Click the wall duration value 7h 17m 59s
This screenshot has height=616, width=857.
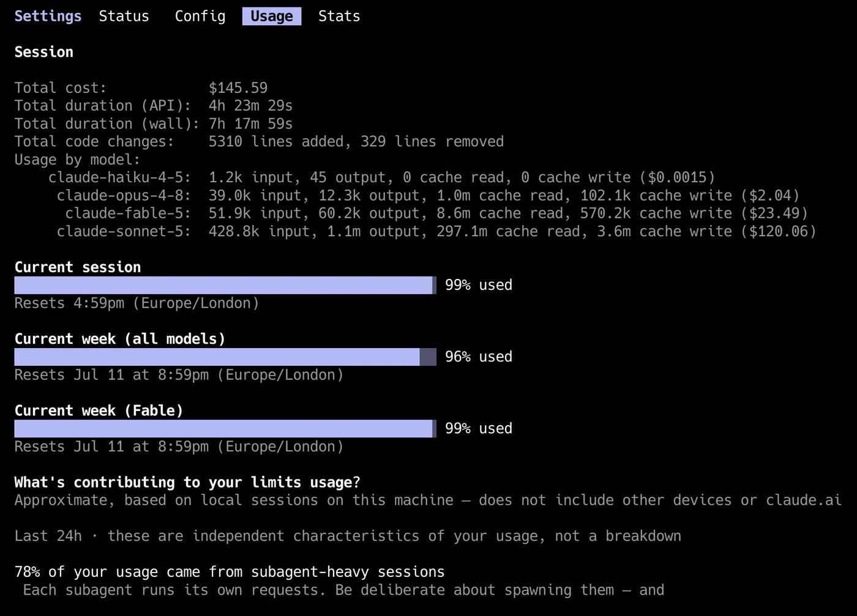coord(250,124)
